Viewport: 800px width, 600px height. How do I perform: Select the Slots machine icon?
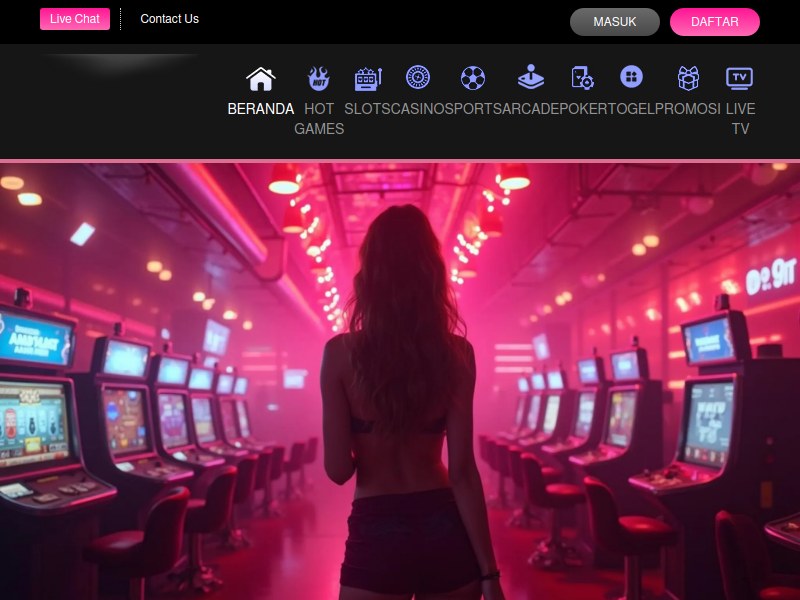(x=368, y=78)
